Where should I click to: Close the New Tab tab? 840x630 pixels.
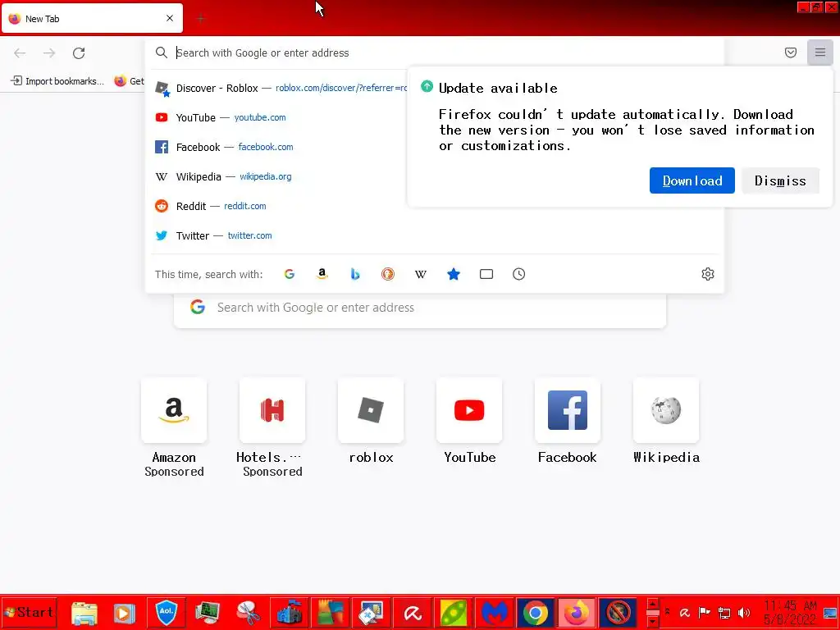(x=170, y=18)
